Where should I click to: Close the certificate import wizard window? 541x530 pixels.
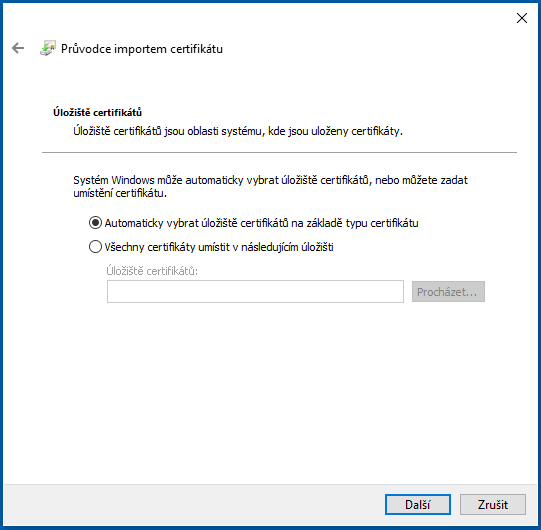coord(522,18)
